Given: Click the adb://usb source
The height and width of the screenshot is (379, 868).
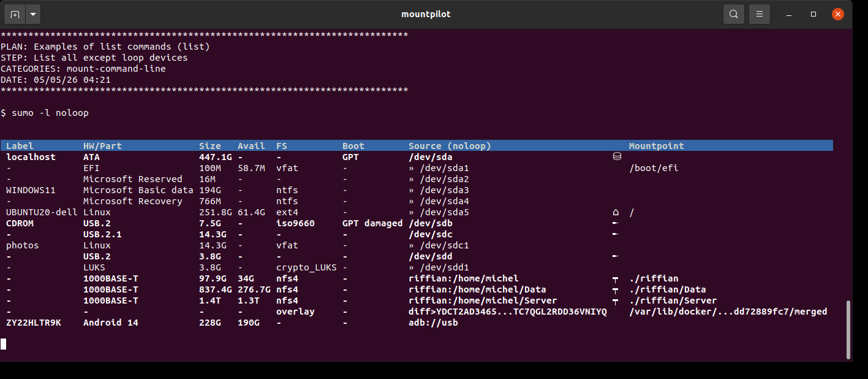Looking at the screenshot, I should 433,323.
